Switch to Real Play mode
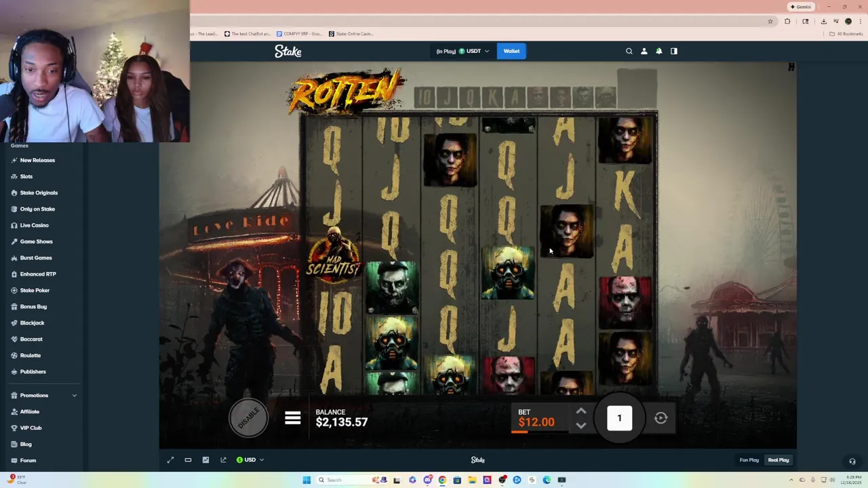Image resolution: width=868 pixels, height=488 pixels. click(x=778, y=460)
